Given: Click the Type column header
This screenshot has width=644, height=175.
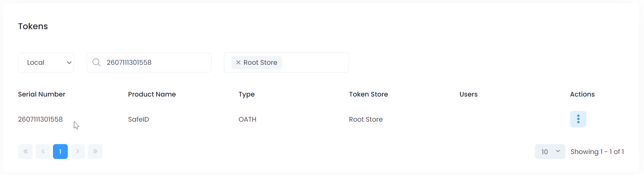Looking at the screenshot, I should (246, 94).
